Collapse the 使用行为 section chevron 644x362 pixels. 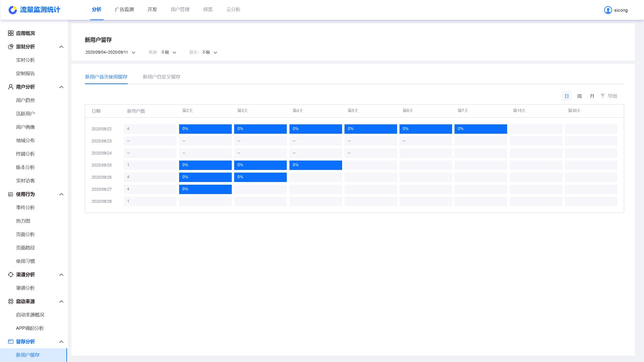pyautogui.click(x=61, y=194)
